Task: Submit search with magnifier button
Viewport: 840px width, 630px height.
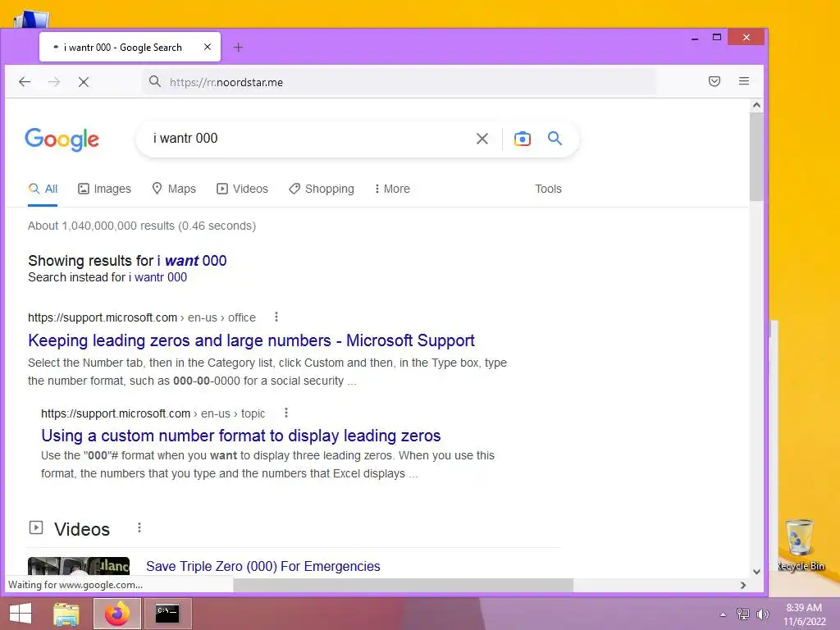Action: pyautogui.click(x=555, y=138)
